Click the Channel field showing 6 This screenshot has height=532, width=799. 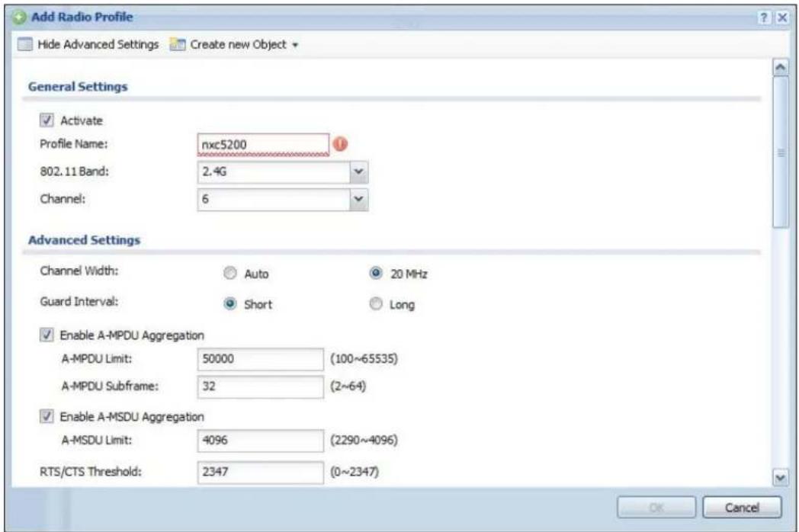274,199
